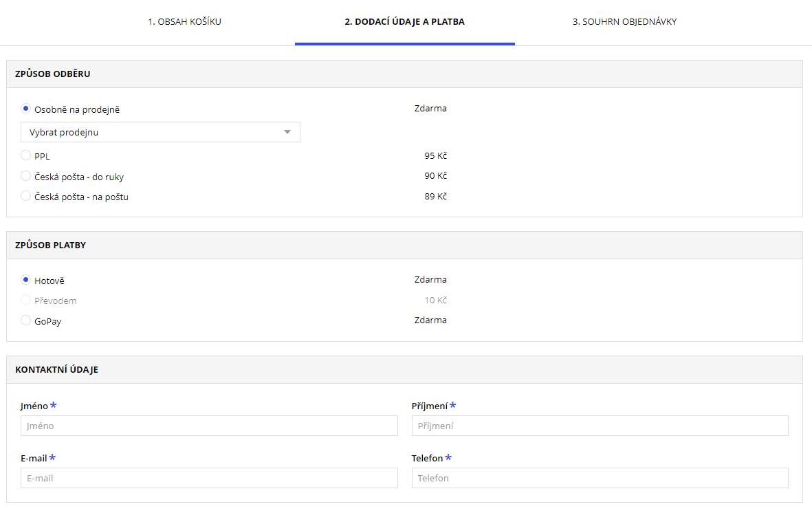The height and width of the screenshot is (513, 812).
Task: Select 'Česká pošta - do ruky' delivery
Action: pyautogui.click(x=26, y=176)
